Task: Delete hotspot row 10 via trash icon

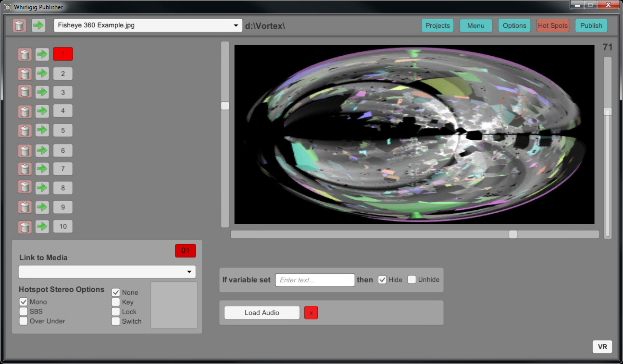Action: click(25, 226)
